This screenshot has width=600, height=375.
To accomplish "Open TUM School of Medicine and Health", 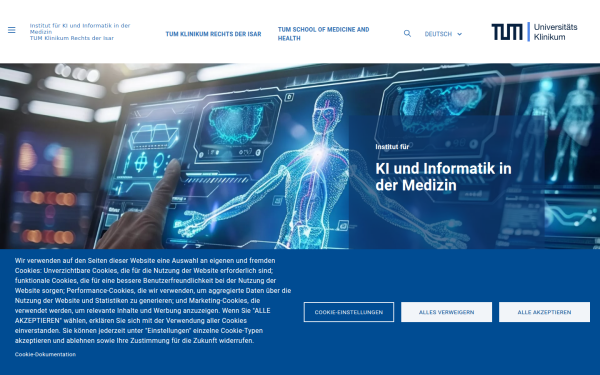I will 323,34.
